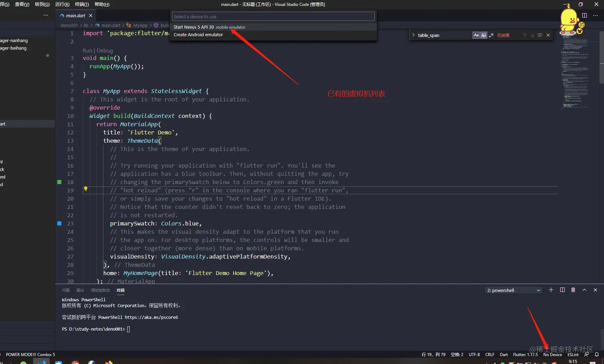This screenshot has height=364, width=604.
Task: Click the 'main.dart' breadcrumb segment
Action: pyautogui.click(x=111, y=25)
